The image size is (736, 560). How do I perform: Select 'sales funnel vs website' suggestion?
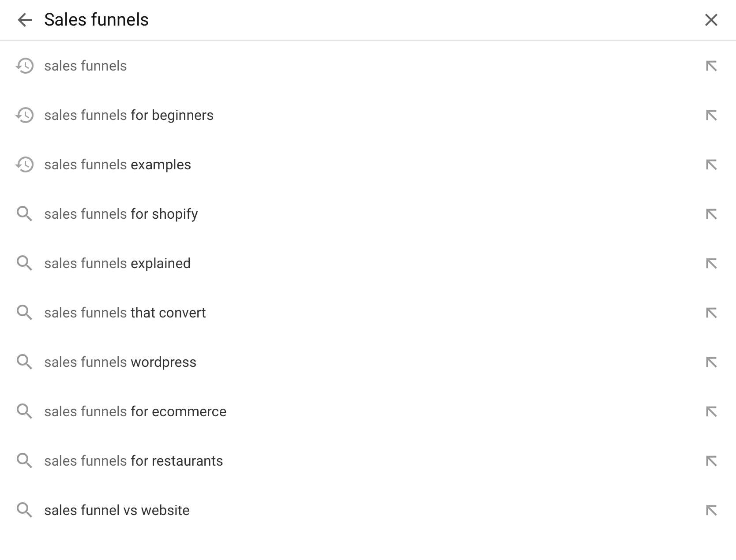coord(117,511)
